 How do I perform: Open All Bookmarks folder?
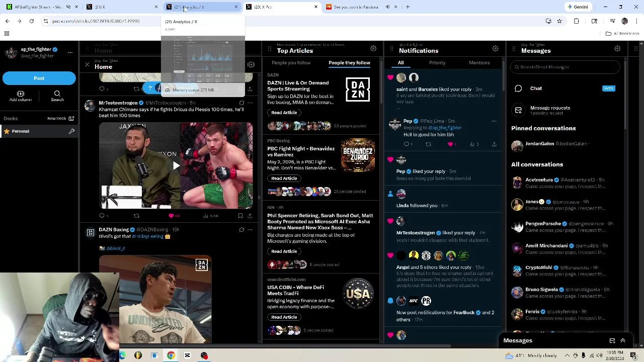[x=622, y=34]
